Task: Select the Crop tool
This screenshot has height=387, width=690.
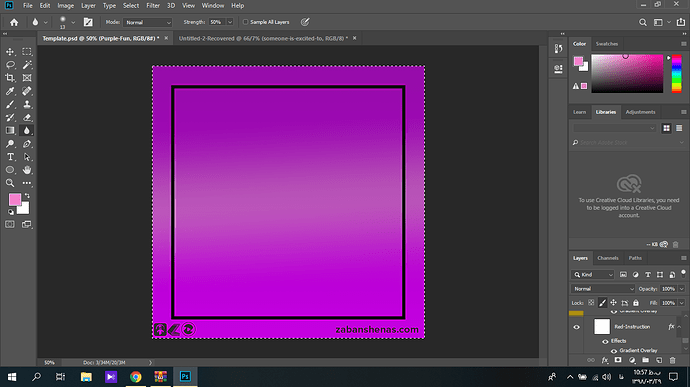Action: tap(10, 78)
